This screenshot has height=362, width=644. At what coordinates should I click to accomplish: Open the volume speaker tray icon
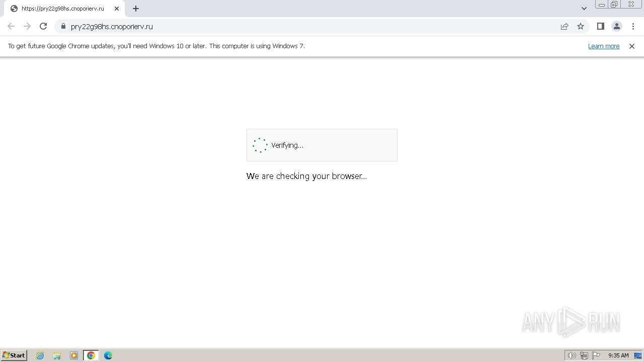pyautogui.click(x=572, y=355)
